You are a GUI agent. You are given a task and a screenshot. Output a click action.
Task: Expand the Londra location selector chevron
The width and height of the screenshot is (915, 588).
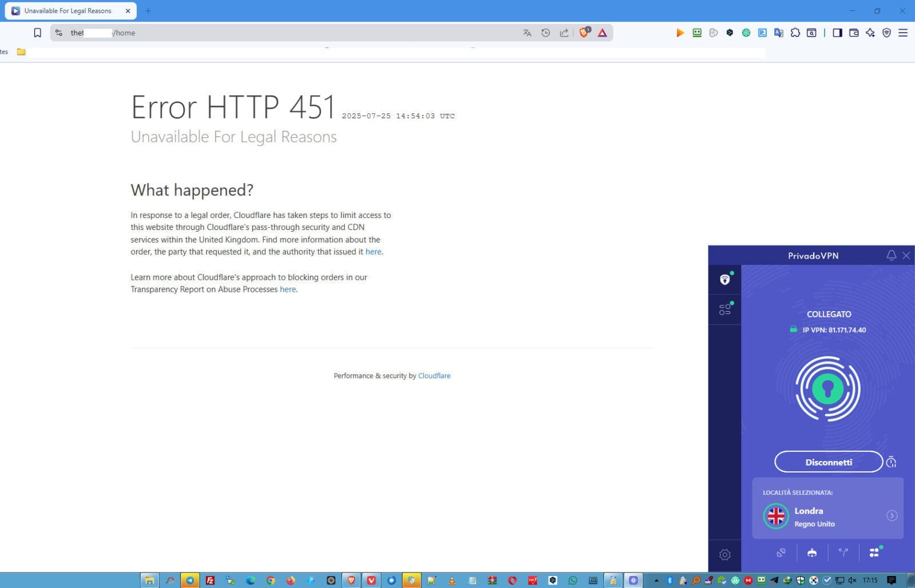tap(892, 515)
